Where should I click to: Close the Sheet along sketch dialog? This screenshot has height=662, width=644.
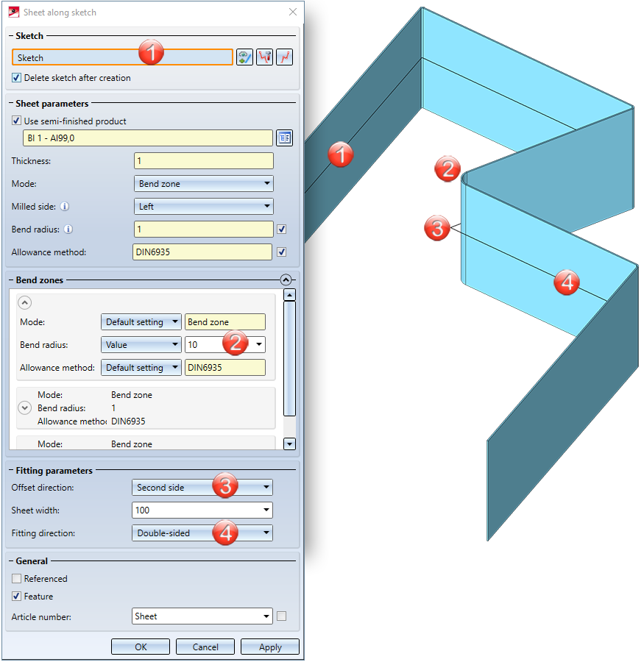point(293,12)
